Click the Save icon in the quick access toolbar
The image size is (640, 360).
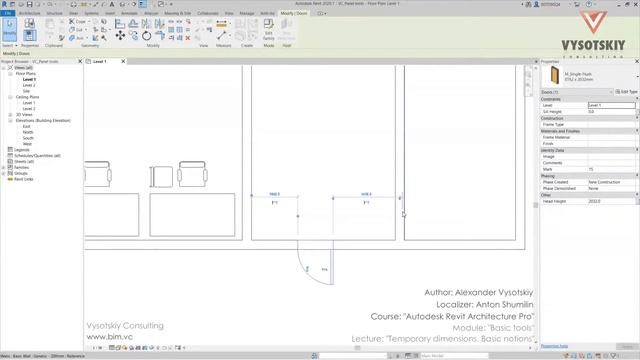coord(29,4)
